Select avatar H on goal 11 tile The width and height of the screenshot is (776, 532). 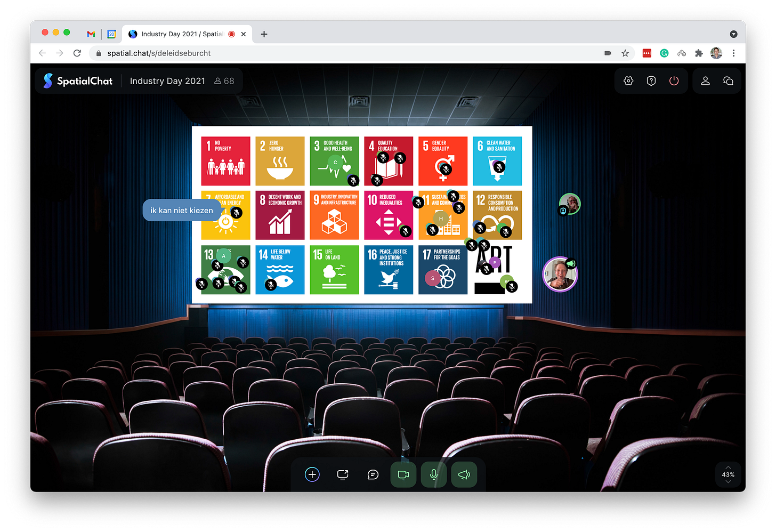(x=441, y=219)
